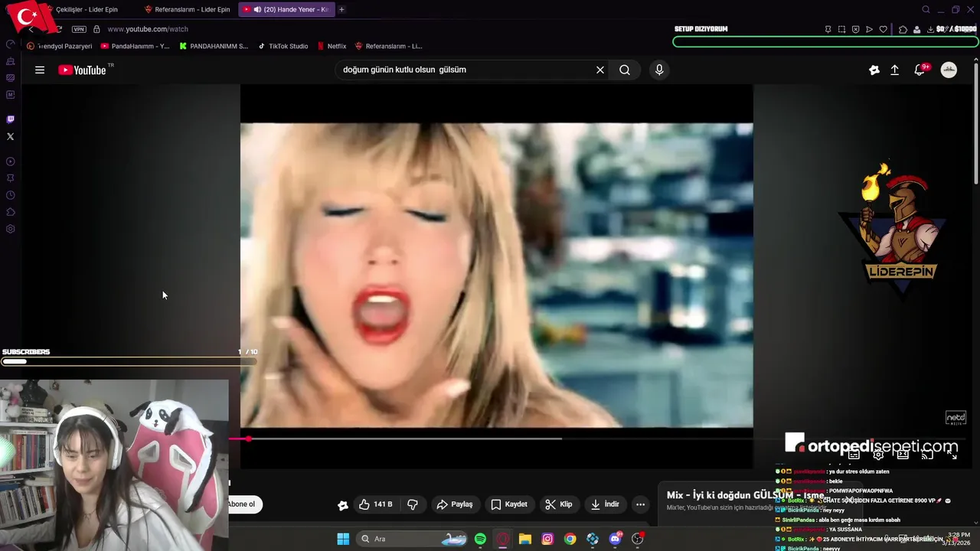
Task: Download video with İndir button
Action: (605, 504)
